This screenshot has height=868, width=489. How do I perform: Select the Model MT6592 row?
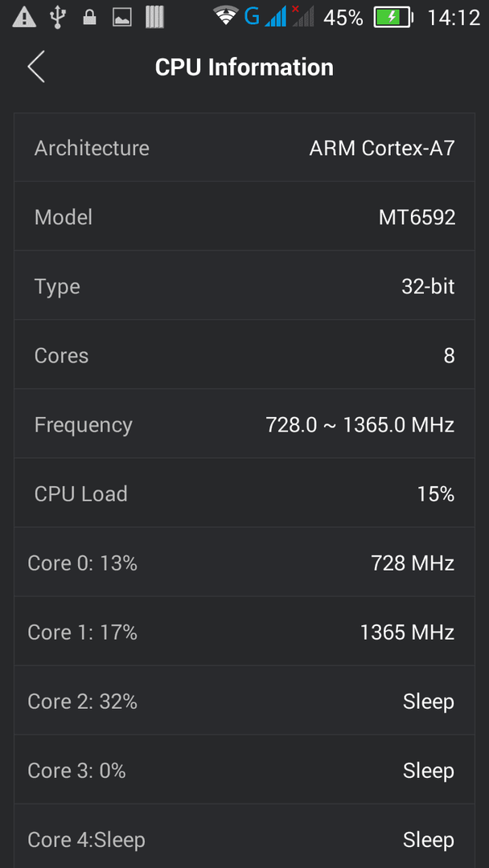[x=244, y=216]
